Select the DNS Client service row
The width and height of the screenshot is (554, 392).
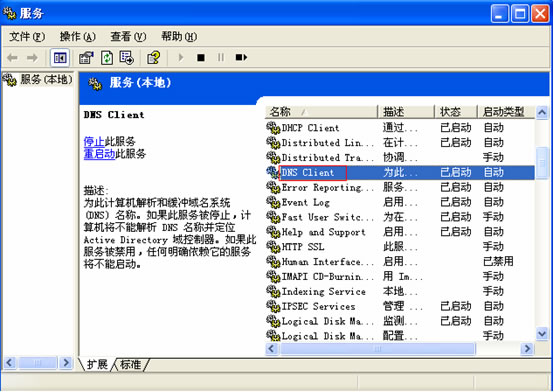(400, 172)
